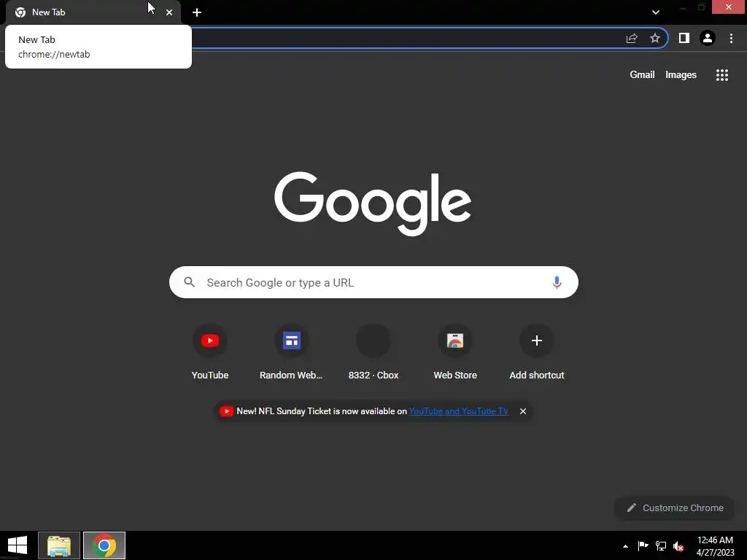Click the network status tray icon

click(661, 545)
